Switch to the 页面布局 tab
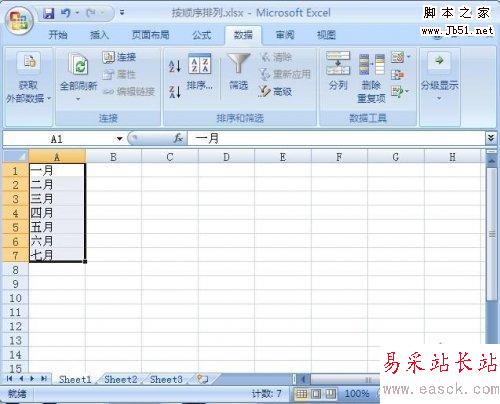500x404 pixels. point(151,35)
